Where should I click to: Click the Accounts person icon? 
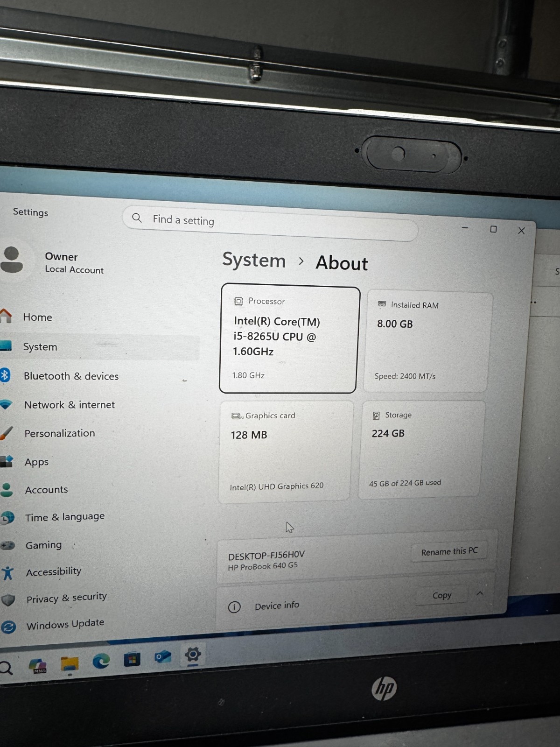pos(7,489)
